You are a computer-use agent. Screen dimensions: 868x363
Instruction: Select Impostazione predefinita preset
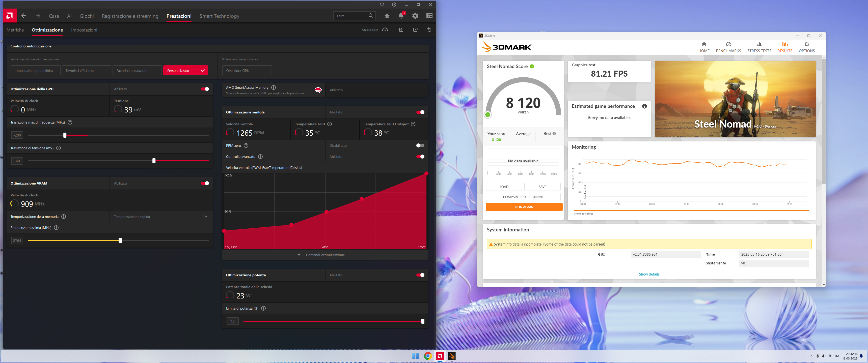click(35, 70)
